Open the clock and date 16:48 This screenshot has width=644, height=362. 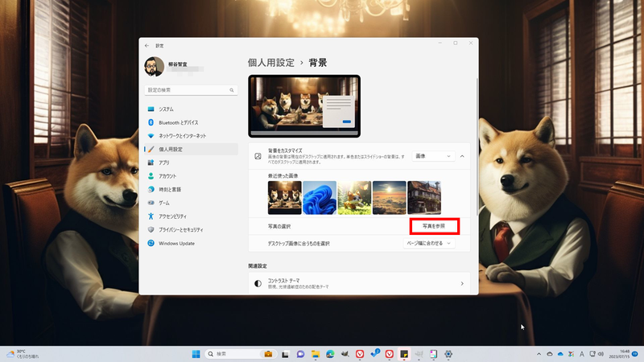click(619, 354)
